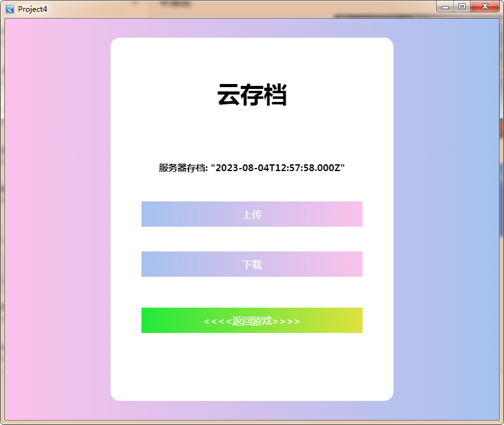Minimize the Project4 window

click(445, 6)
